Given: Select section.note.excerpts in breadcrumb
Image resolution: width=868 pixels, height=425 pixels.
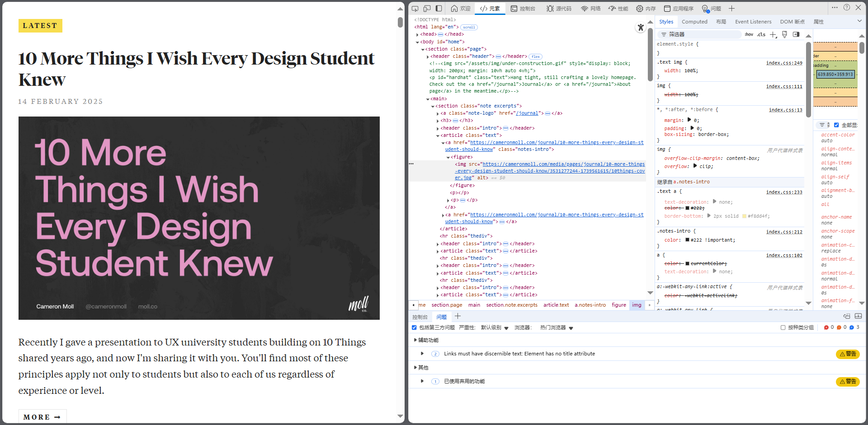Looking at the screenshot, I should (512, 305).
